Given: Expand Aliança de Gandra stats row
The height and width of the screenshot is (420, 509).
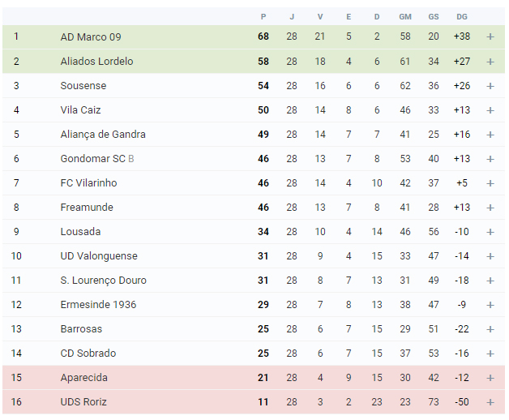Looking at the screenshot, I should pyautogui.click(x=490, y=135).
